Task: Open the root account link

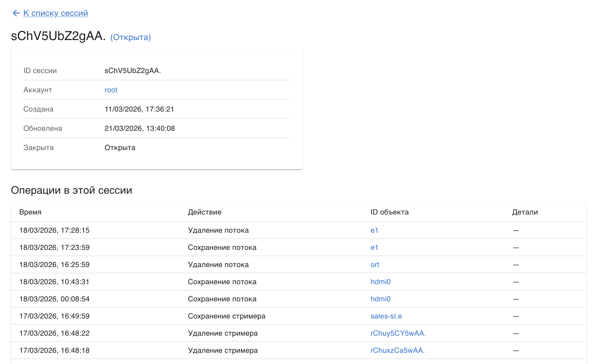Action: (x=111, y=90)
